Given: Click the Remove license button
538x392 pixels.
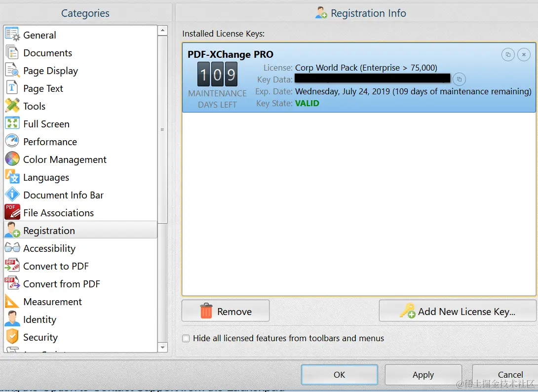Looking at the screenshot, I should [226, 311].
